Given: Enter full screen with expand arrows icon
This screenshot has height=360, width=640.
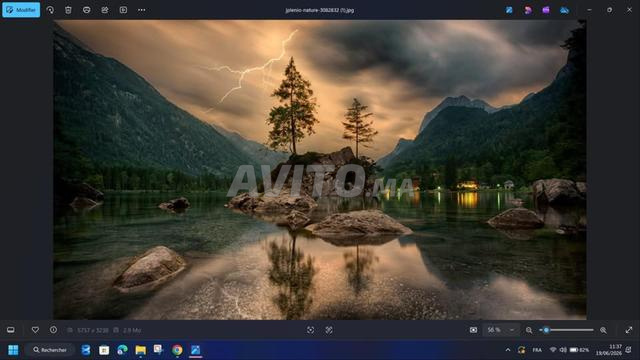Looking at the screenshot, I should tap(629, 330).
